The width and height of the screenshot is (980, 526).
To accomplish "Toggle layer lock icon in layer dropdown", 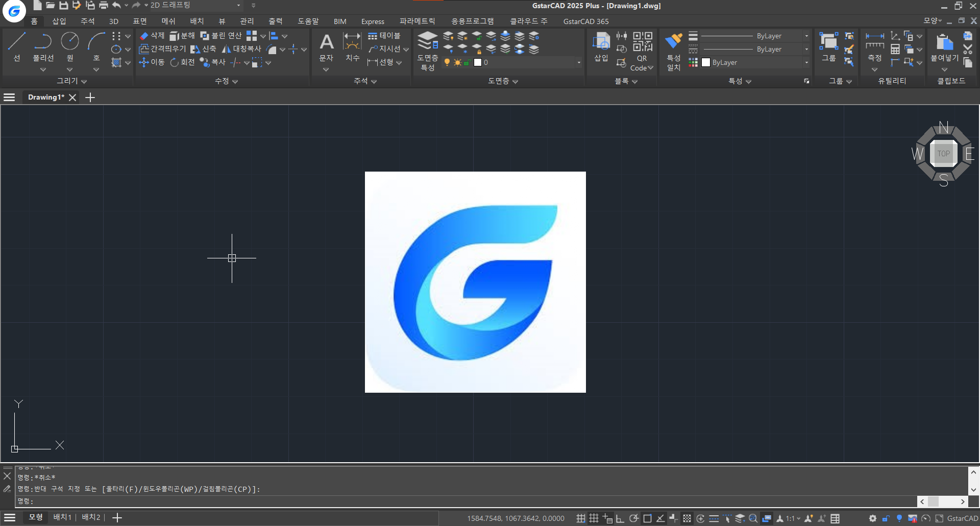I will click(467, 62).
